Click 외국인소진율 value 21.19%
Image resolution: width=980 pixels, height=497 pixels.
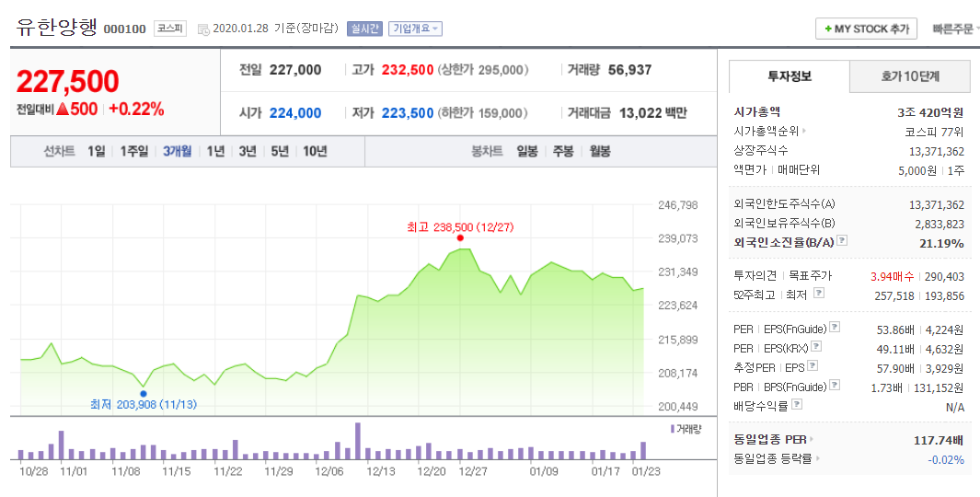pyautogui.click(x=941, y=243)
